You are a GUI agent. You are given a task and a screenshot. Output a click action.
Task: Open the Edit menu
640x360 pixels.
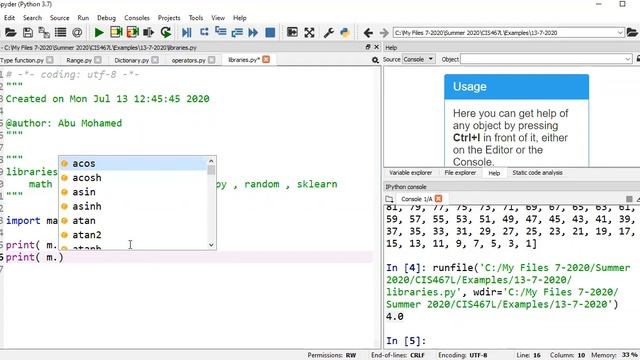[x=9, y=18]
